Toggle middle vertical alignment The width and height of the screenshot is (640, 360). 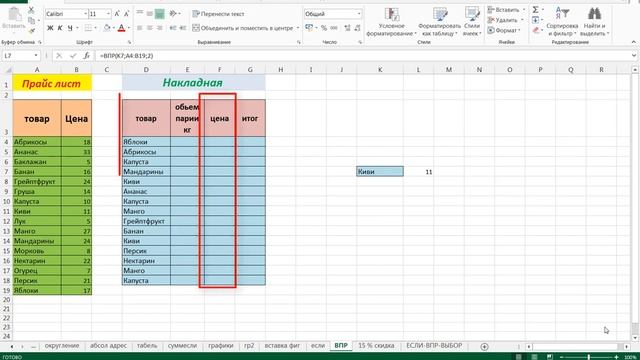[x=149, y=13]
